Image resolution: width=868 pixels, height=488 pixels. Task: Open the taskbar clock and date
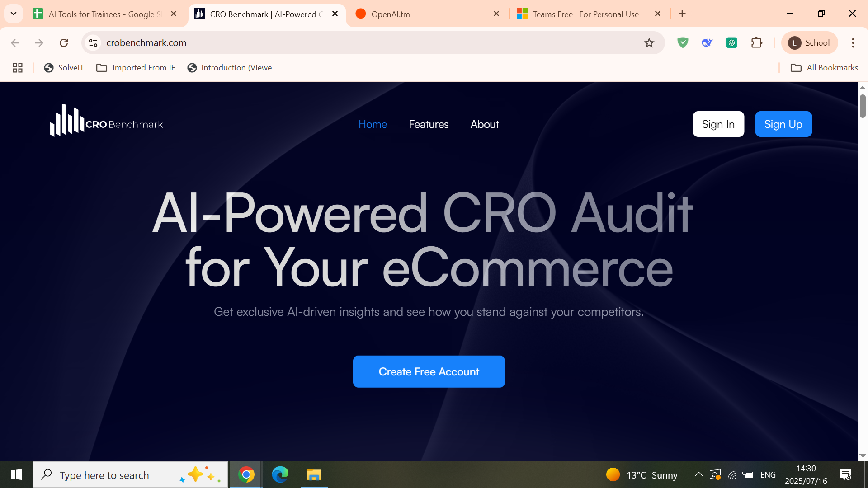[x=806, y=474]
